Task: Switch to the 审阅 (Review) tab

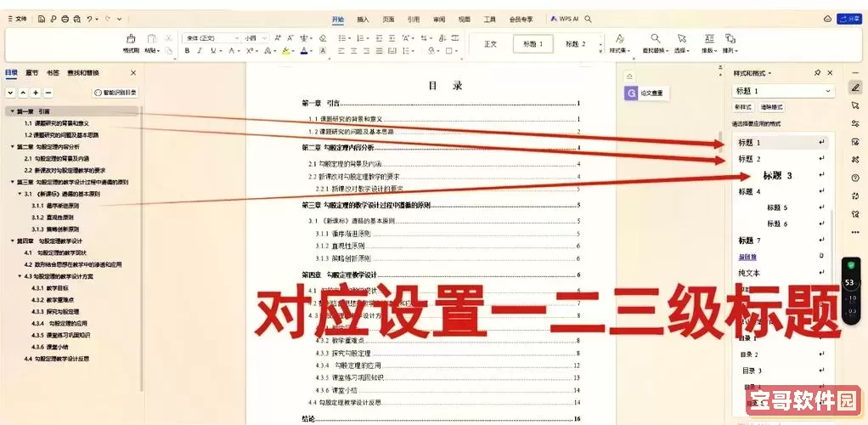Action: pos(439,19)
